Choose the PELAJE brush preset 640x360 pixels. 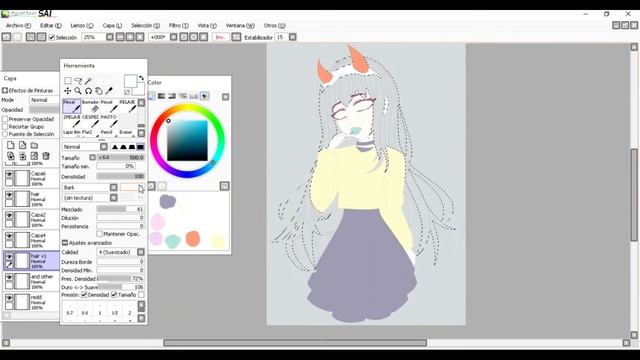[x=128, y=106]
